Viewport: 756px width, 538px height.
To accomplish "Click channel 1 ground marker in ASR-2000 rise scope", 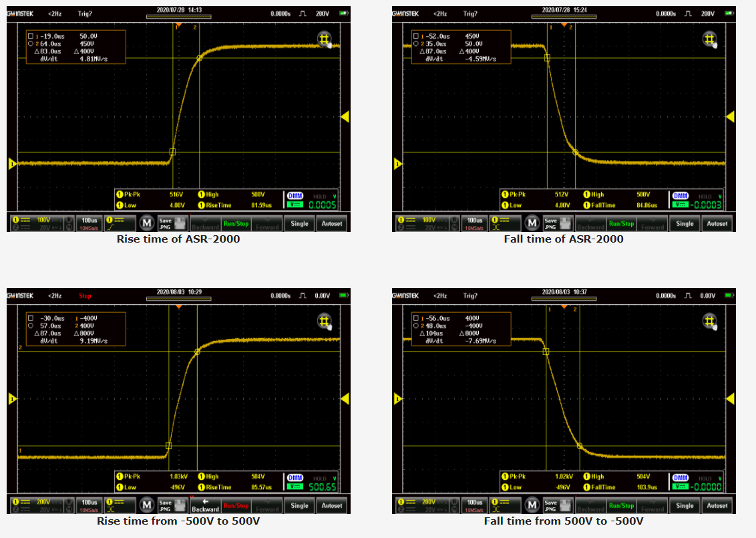I will coord(12,164).
